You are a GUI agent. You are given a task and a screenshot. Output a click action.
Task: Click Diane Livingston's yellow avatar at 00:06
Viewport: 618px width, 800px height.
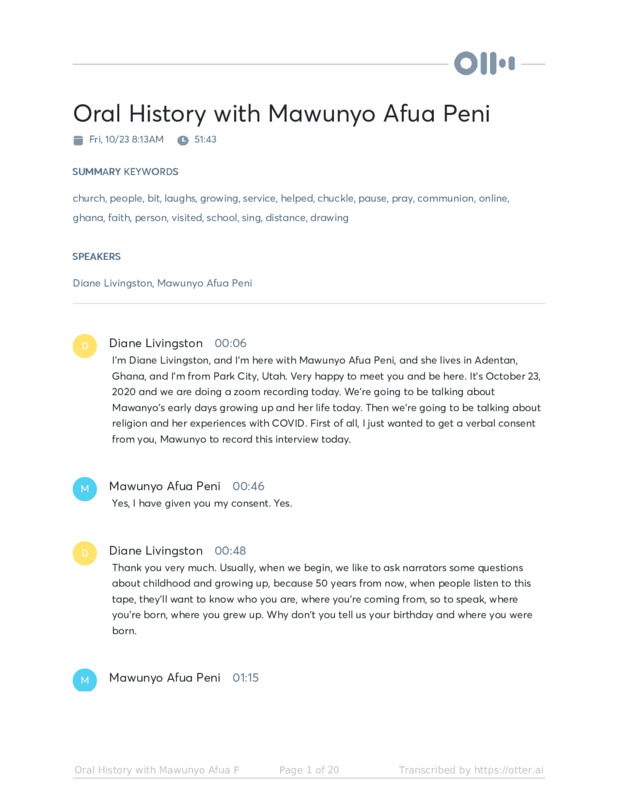coord(85,346)
